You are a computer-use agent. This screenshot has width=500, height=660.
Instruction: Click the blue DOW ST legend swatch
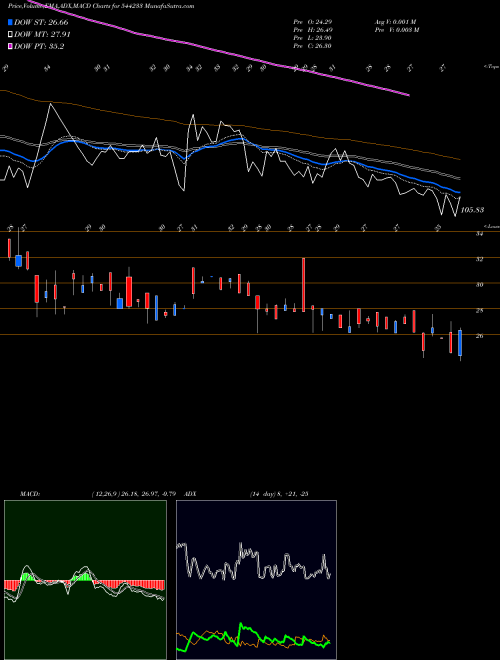coord(11,22)
